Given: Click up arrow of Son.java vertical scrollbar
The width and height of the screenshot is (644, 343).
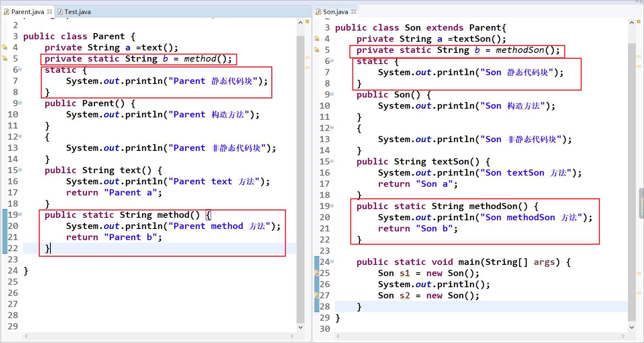Looking at the screenshot, I should pos(632,22).
